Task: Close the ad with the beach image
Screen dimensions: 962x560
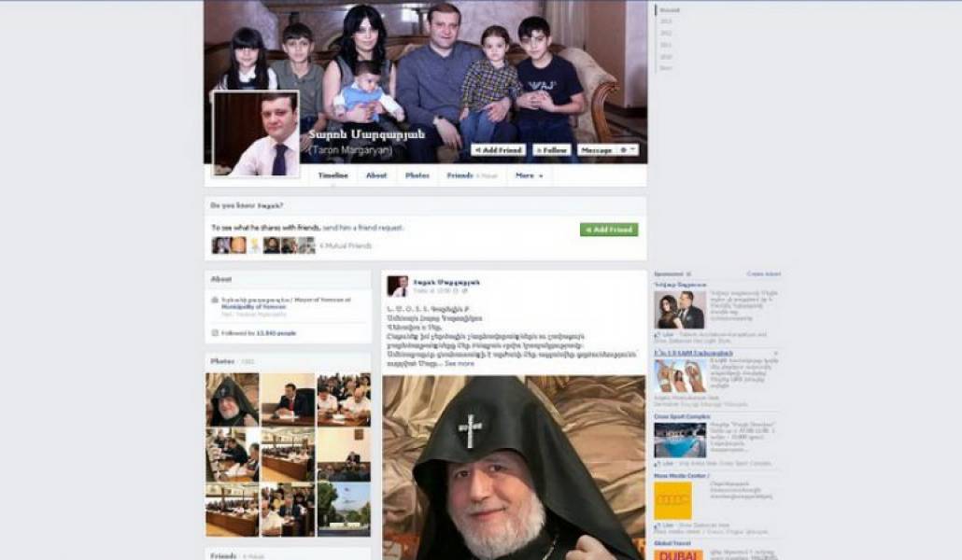Action: point(775,354)
